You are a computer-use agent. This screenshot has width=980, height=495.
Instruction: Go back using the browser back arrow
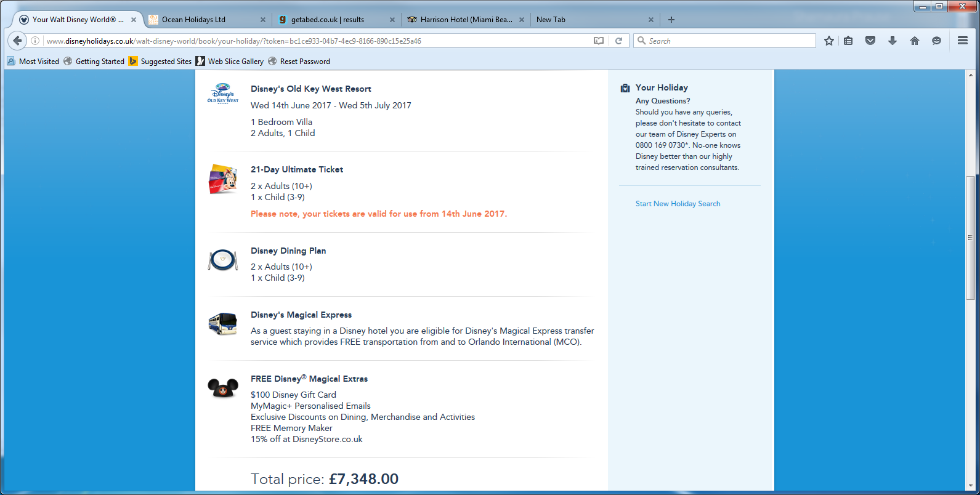pos(17,41)
